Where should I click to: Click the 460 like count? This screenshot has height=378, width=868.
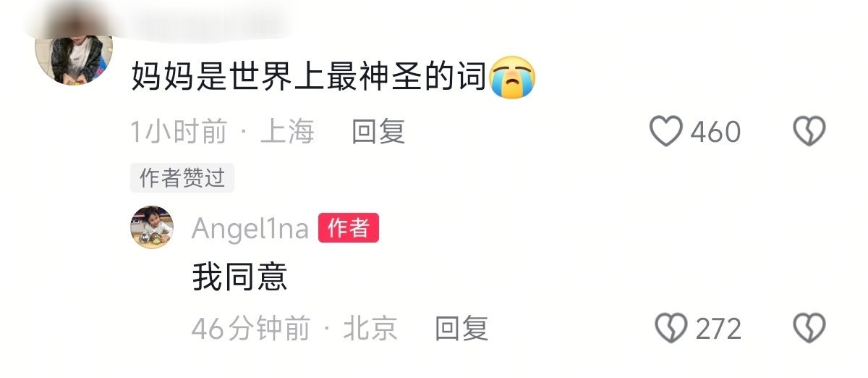point(715,132)
